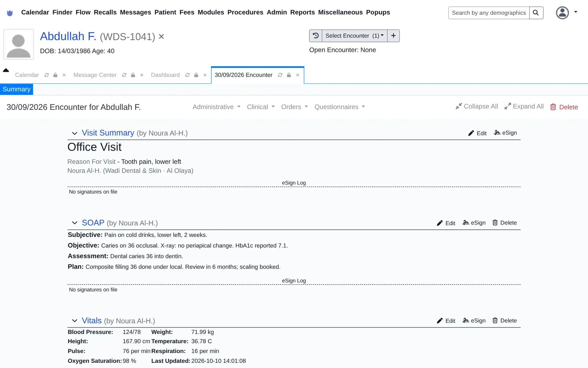
Task: Delete the SOAP form
Action: (505, 223)
